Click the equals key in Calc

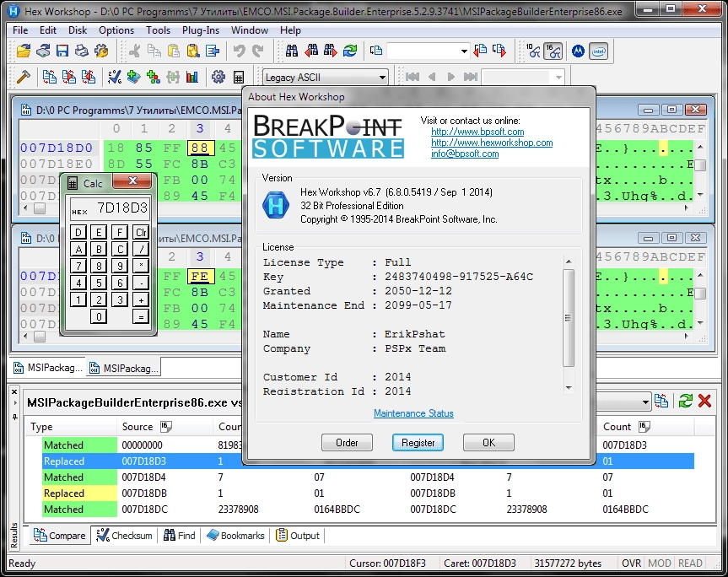coord(141,316)
